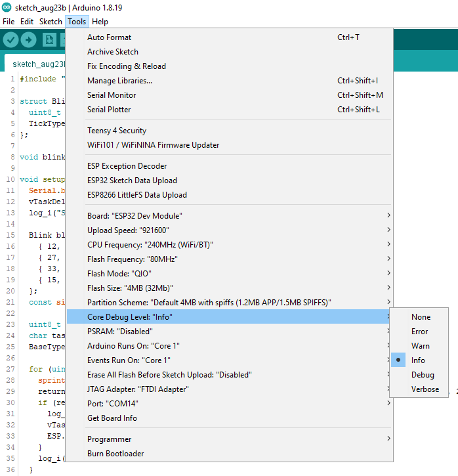Screen dimensions: 458x476
Task: Open Teensy 4 Security
Action: coord(229,131)
